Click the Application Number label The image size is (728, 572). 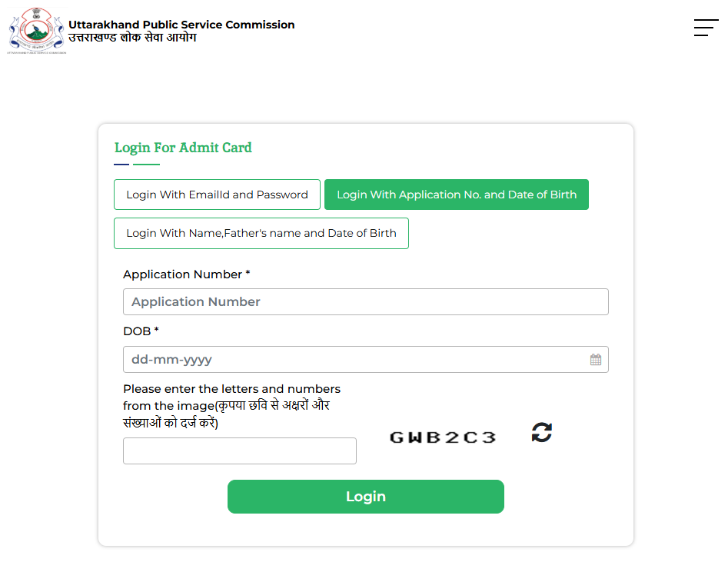(187, 274)
